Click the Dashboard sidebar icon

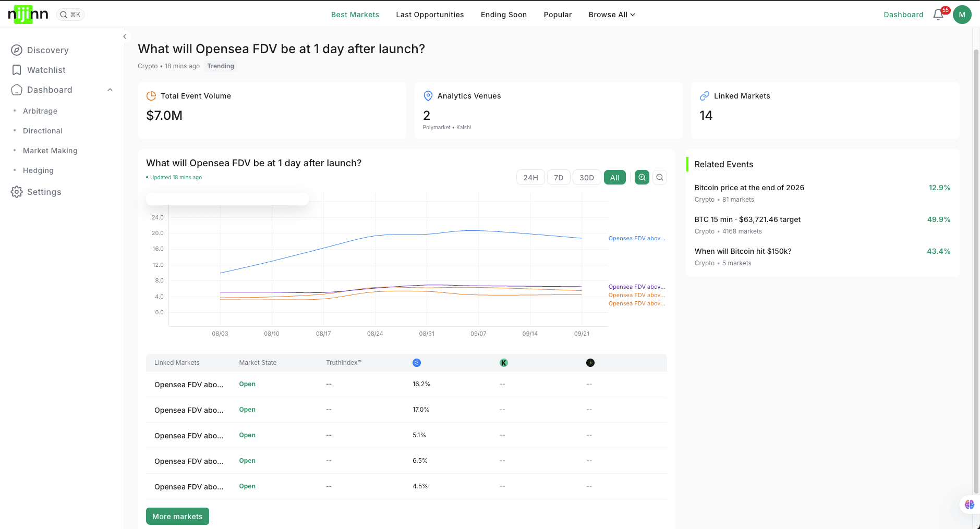pos(17,90)
